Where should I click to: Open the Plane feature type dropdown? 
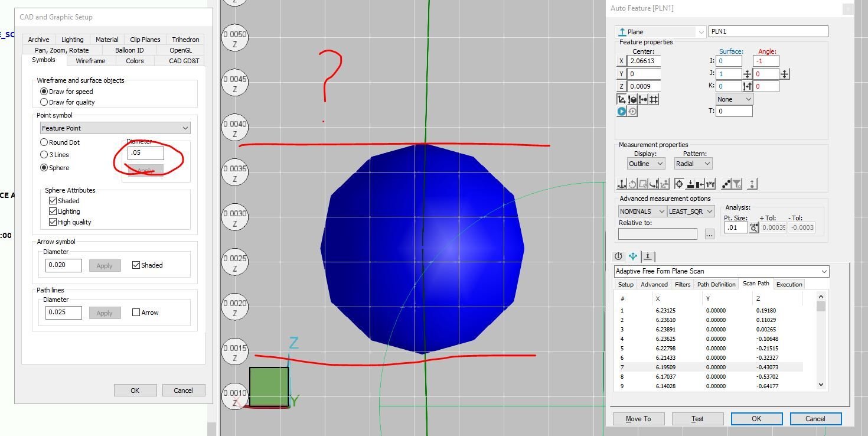pyautogui.click(x=660, y=32)
